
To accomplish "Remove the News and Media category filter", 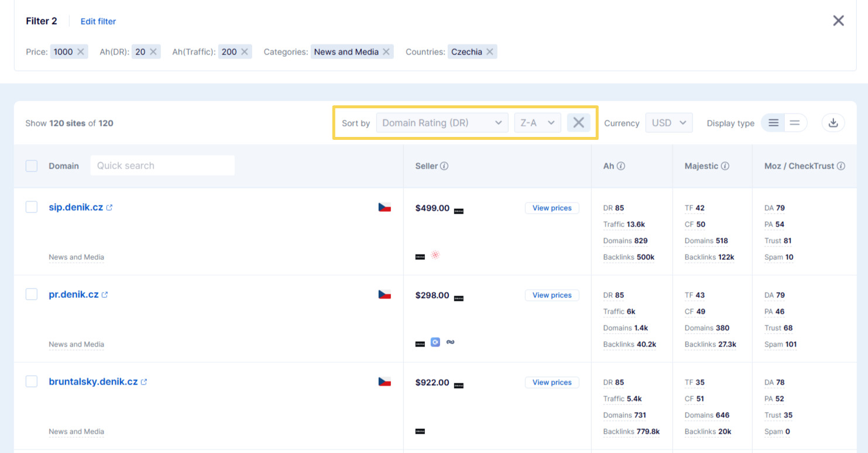I will point(386,52).
